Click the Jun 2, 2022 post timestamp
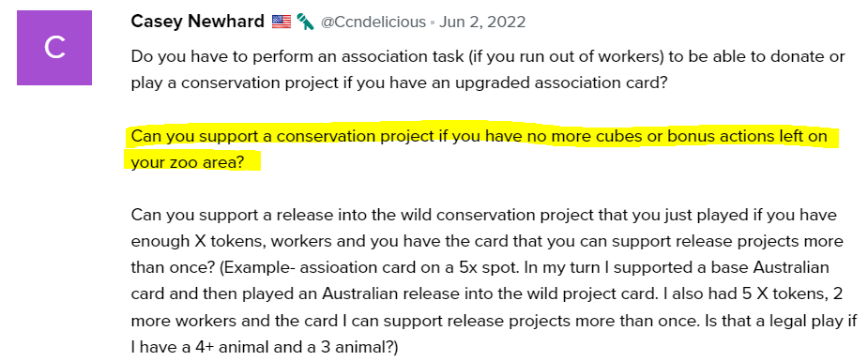 point(482,23)
